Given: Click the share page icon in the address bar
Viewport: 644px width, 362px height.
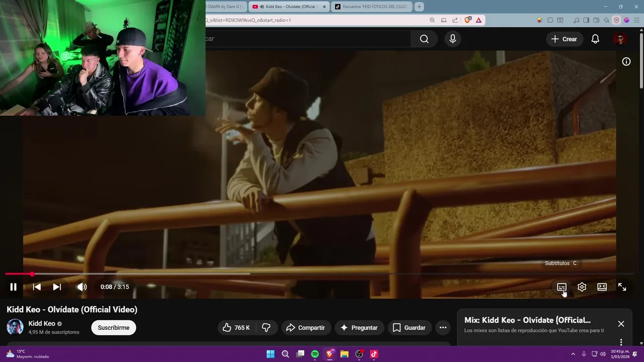Looking at the screenshot, I should (x=455, y=20).
